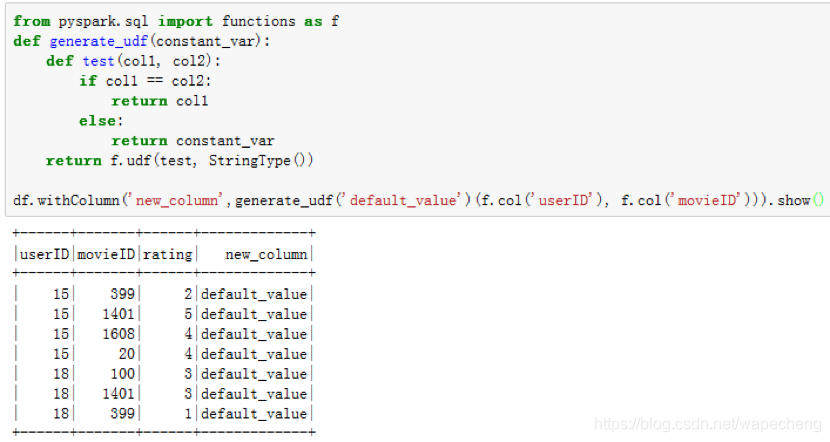Image resolution: width=830 pixels, height=442 pixels.
Task: Click the movieID column header in output
Action: pyautogui.click(x=106, y=254)
